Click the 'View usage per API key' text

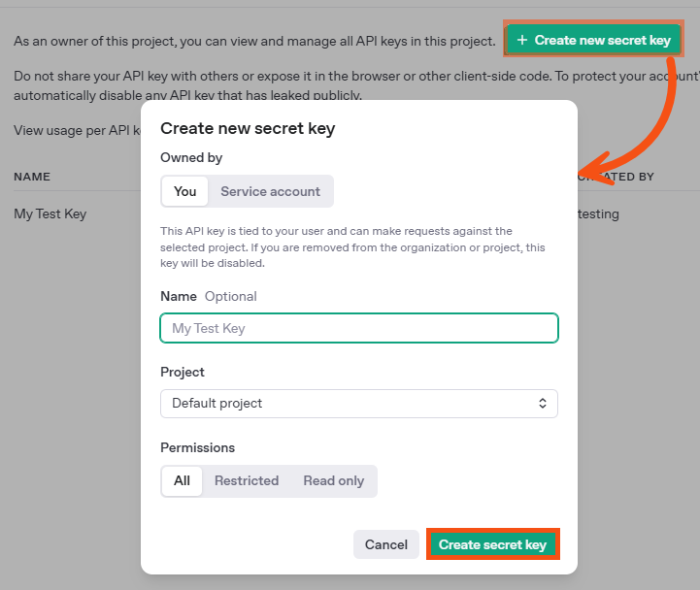78,130
